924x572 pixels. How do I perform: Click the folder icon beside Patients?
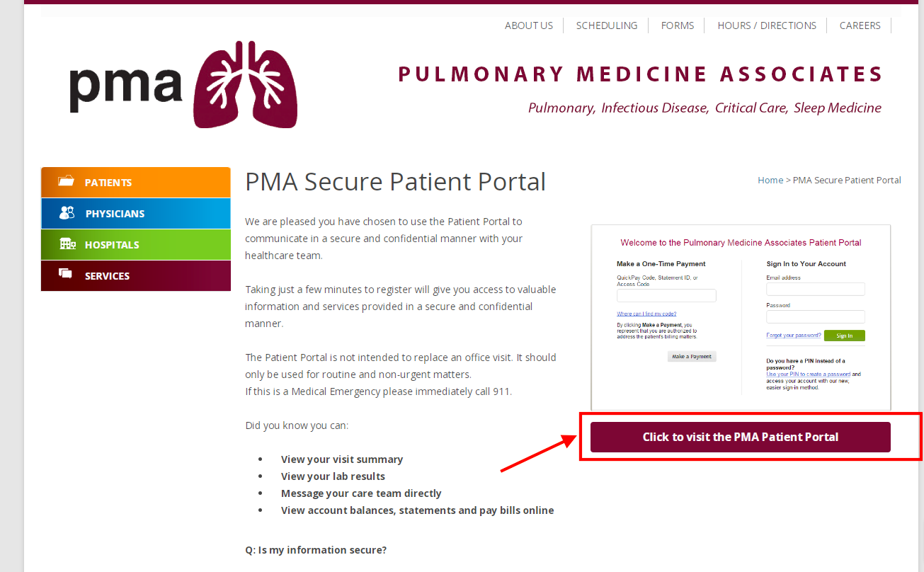click(67, 182)
